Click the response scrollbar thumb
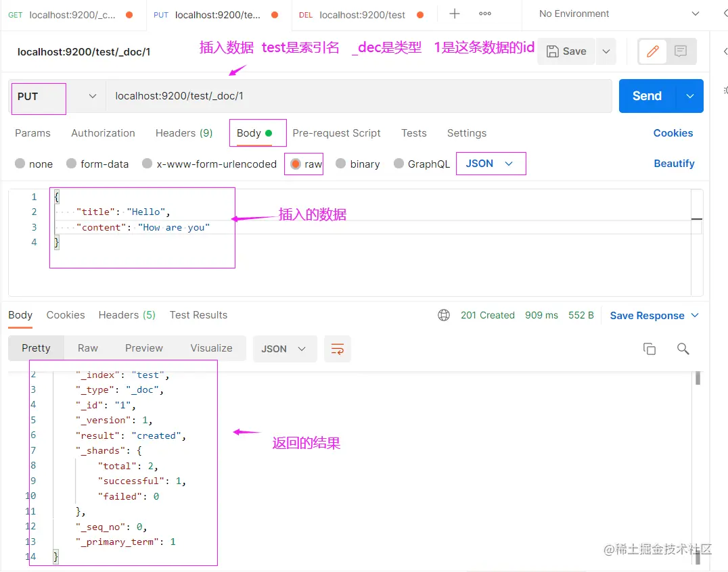Screen dimensions: 728x572 (x=698, y=378)
